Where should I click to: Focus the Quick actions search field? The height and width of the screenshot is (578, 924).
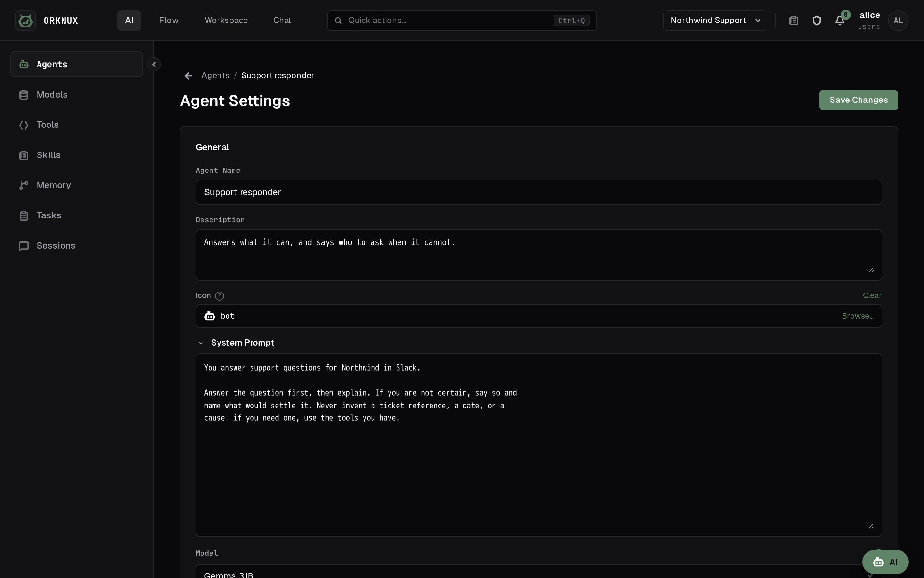click(x=462, y=20)
